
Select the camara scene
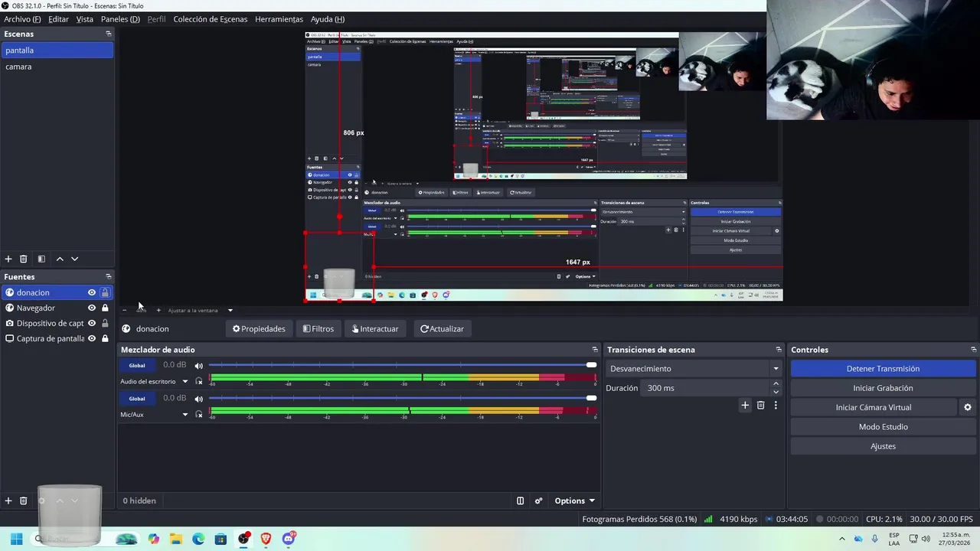click(57, 67)
